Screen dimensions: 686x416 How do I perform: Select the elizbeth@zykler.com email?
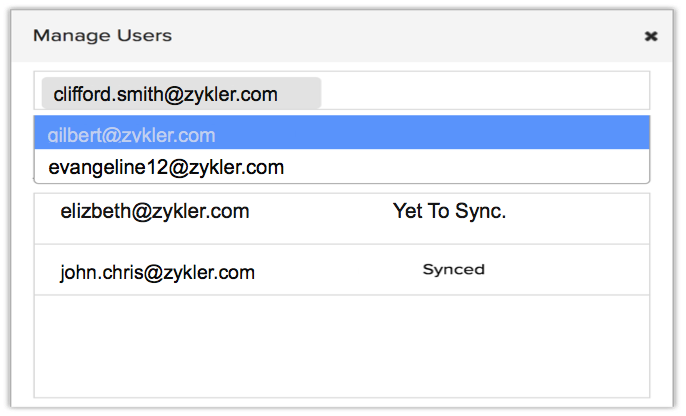[155, 211]
